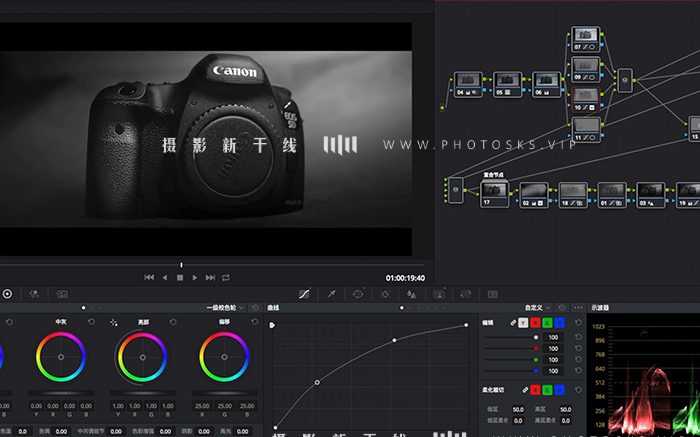
Task: Open the Blur palette
Action: pyautogui.click(x=412, y=294)
